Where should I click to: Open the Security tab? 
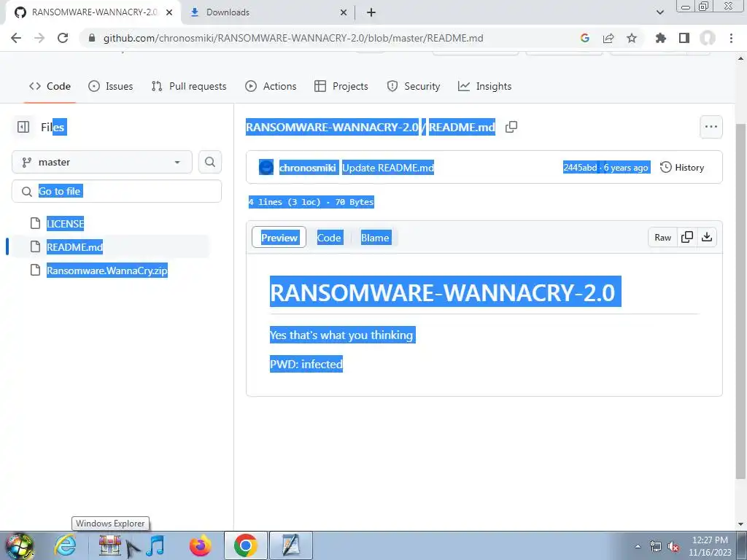point(414,86)
